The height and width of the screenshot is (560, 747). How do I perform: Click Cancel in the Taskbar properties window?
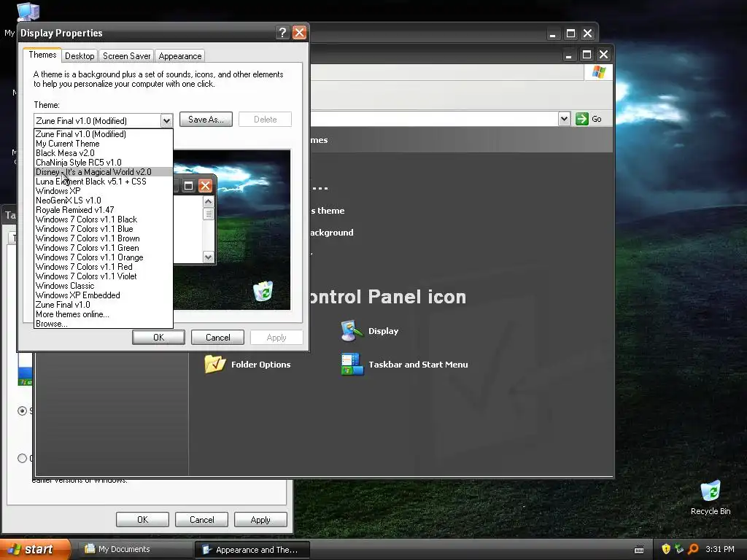pyautogui.click(x=201, y=519)
